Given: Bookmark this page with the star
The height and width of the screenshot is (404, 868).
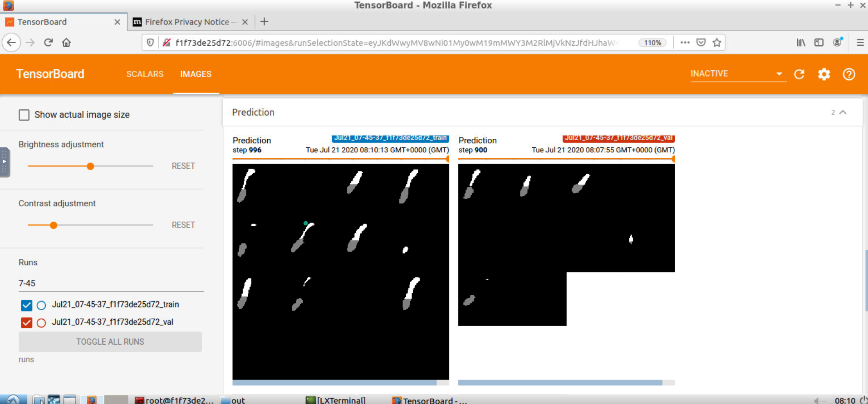Looking at the screenshot, I should pos(717,43).
